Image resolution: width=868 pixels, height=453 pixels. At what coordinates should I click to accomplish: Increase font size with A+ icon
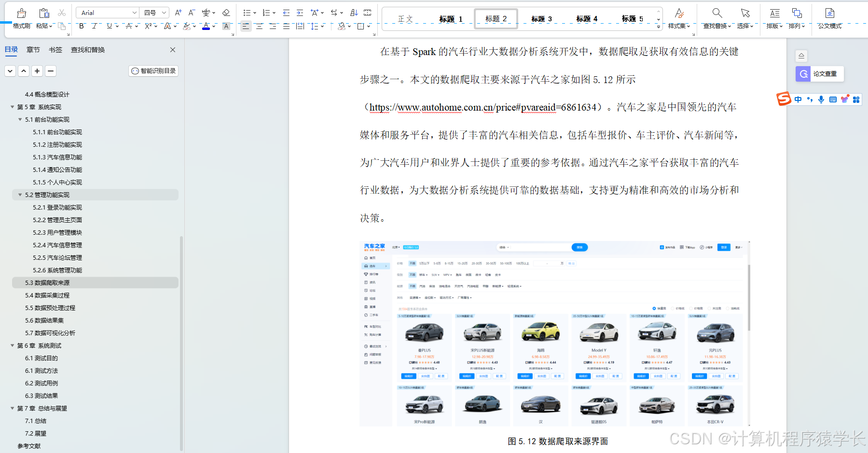tap(178, 13)
